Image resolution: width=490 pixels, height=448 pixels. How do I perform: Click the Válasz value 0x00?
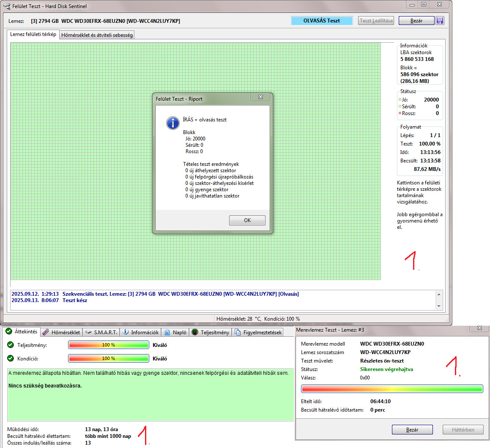pyautogui.click(x=365, y=378)
